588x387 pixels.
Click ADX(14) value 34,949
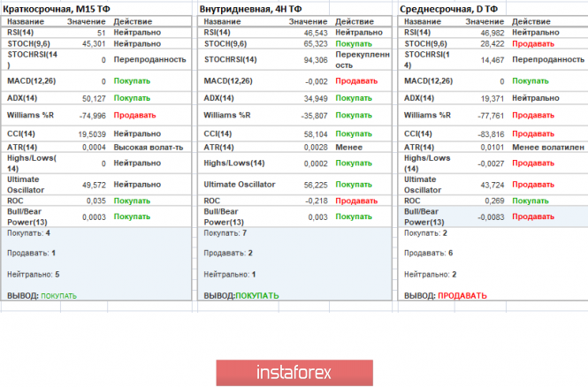[x=316, y=99]
